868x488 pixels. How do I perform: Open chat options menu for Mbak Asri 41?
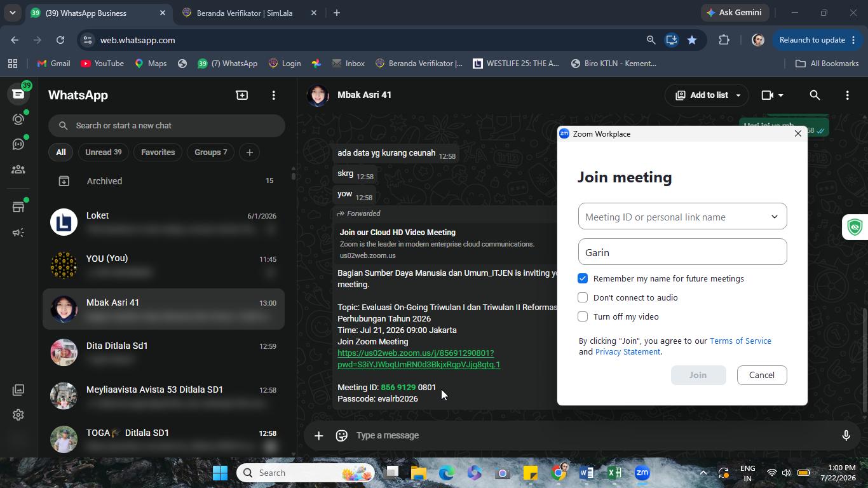(x=847, y=95)
